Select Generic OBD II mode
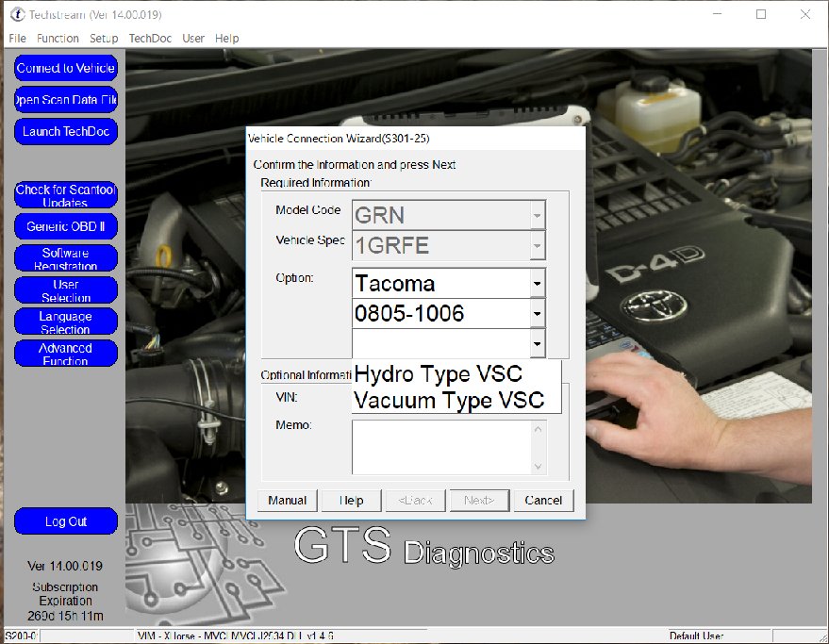 (x=66, y=227)
